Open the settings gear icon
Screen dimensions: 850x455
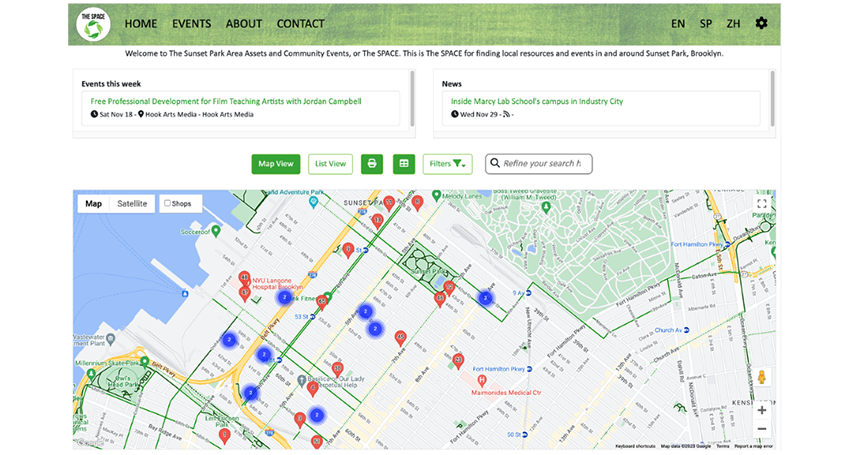click(761, 23)
